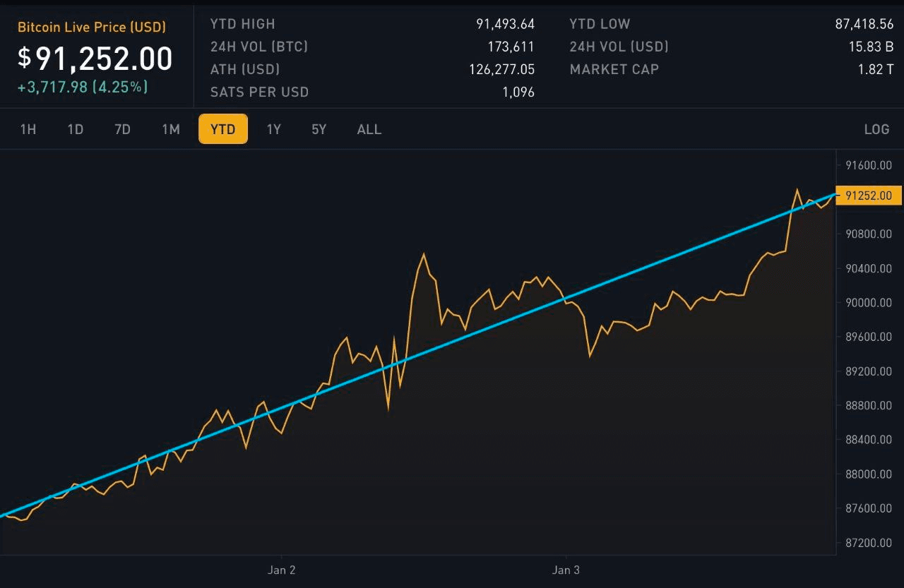Select the 5Y time range
Viewport: 904px width, 588px height.
319,129
